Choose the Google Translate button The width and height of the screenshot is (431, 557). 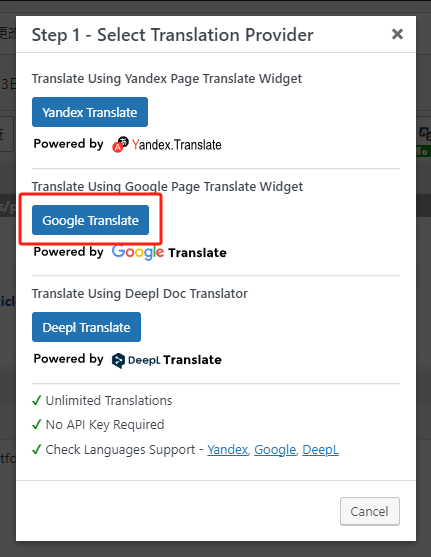(90, 220)
